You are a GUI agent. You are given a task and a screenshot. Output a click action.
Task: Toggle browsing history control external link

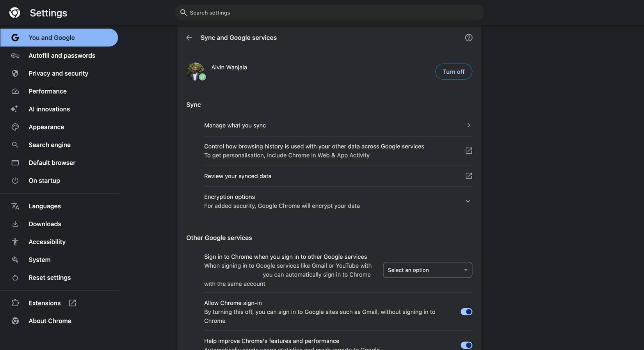click(x=468, y=150)
